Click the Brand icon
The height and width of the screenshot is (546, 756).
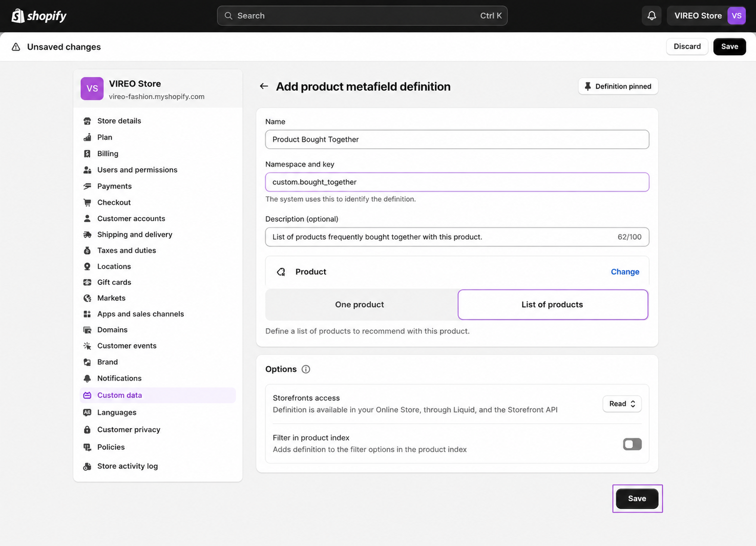(87, 362)
